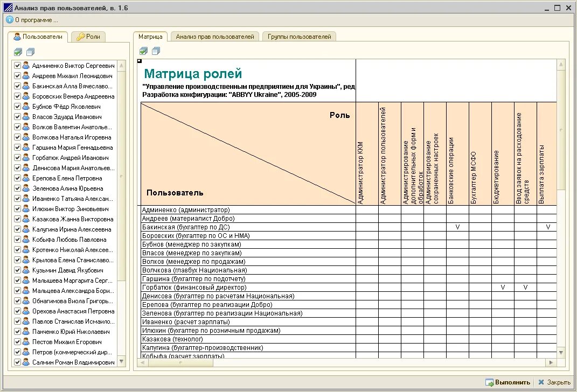577x392 pixels.
Task: Uncheck all icon above the role matrix
Action: (156, 51)
